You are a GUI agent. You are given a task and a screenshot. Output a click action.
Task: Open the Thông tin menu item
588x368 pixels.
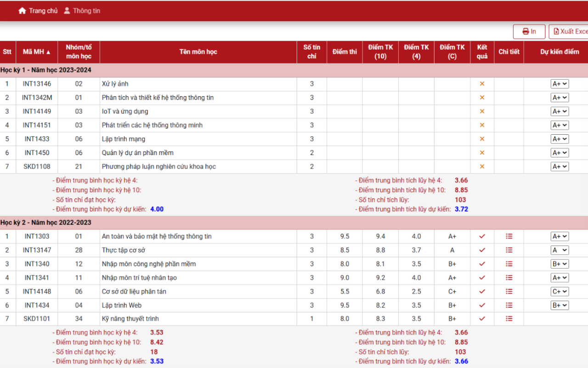tap(86, 11)
